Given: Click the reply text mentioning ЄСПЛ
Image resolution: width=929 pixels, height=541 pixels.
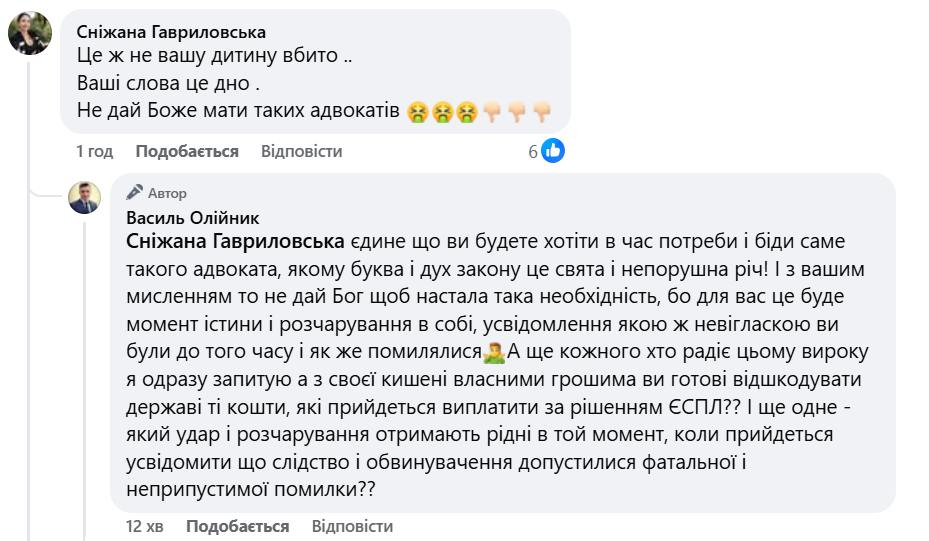Looking at the screenshot, I should [500, 408].
